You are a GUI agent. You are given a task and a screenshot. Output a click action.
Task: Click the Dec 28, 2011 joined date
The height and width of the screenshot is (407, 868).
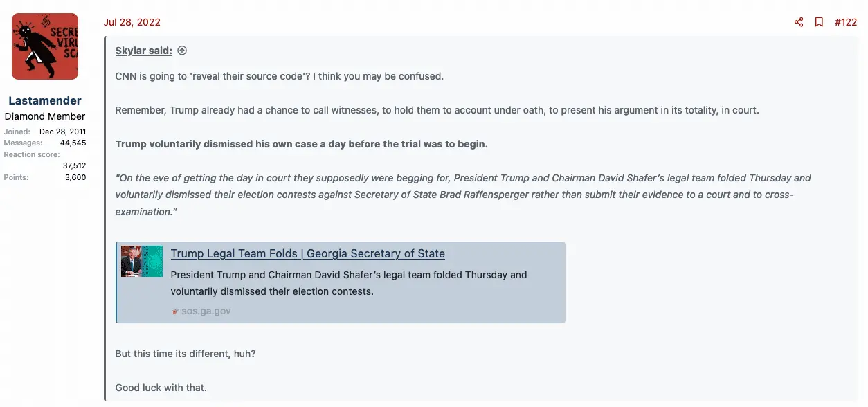tap(62, 132)
